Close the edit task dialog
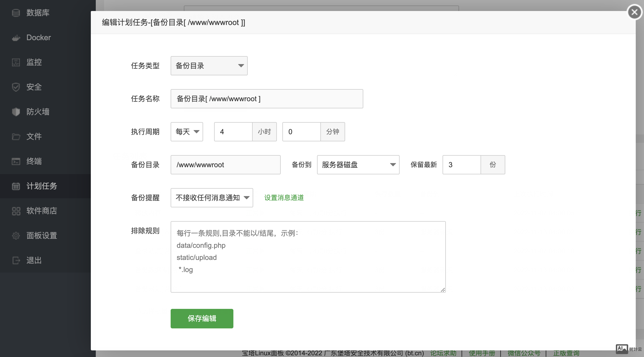Image resolution: width=644 pixels, height=357 pixels. 634,12
